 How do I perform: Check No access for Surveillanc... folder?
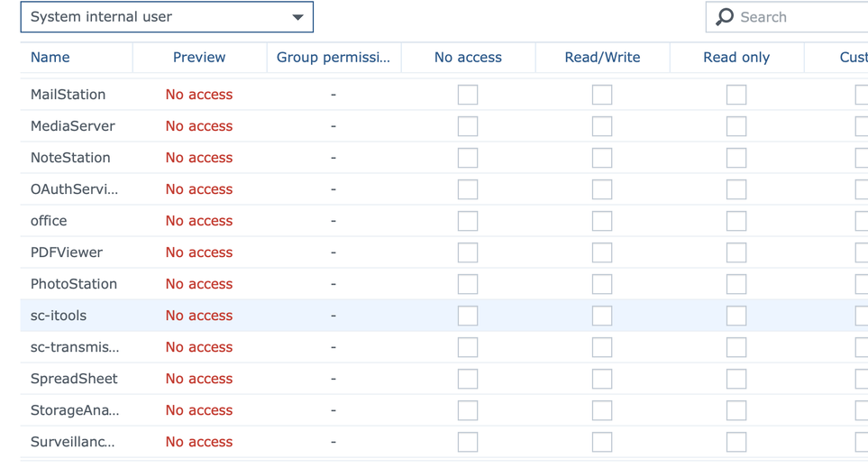[468, 442]
